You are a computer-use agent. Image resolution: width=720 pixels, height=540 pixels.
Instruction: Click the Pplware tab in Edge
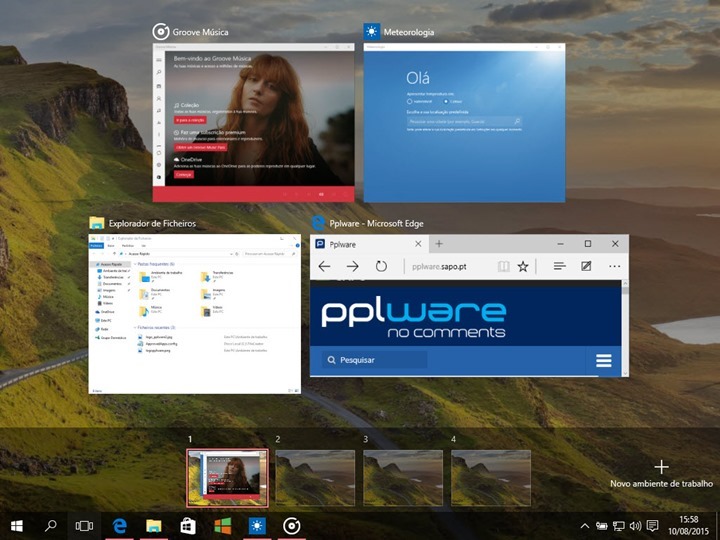pos(369,244)
